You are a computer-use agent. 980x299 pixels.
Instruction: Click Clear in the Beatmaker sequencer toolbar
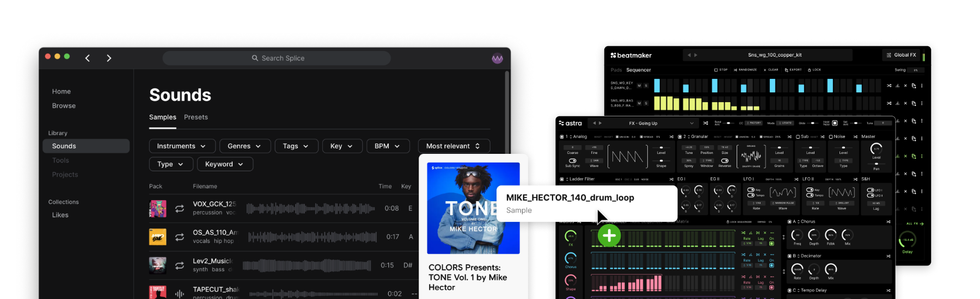tap(771, 70)
